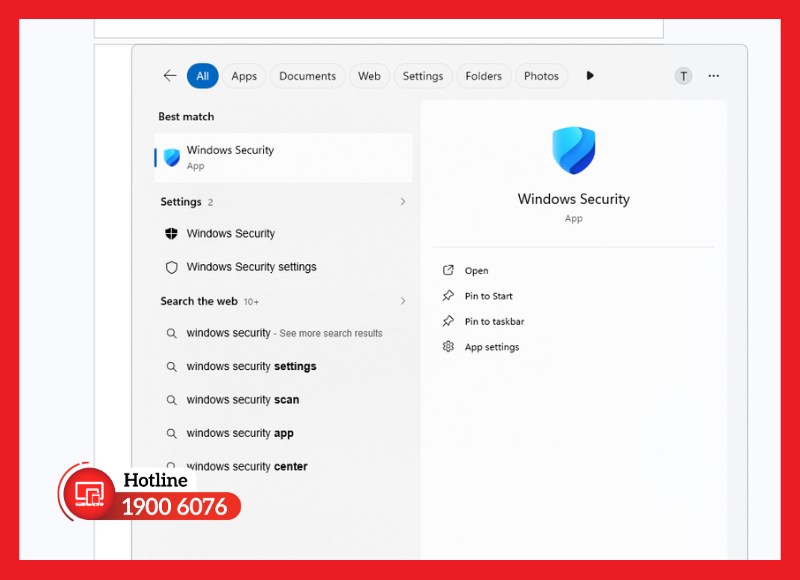Click the Windows Security title in preview pane
Screen dimensions: 800x580
click(573, 199)
